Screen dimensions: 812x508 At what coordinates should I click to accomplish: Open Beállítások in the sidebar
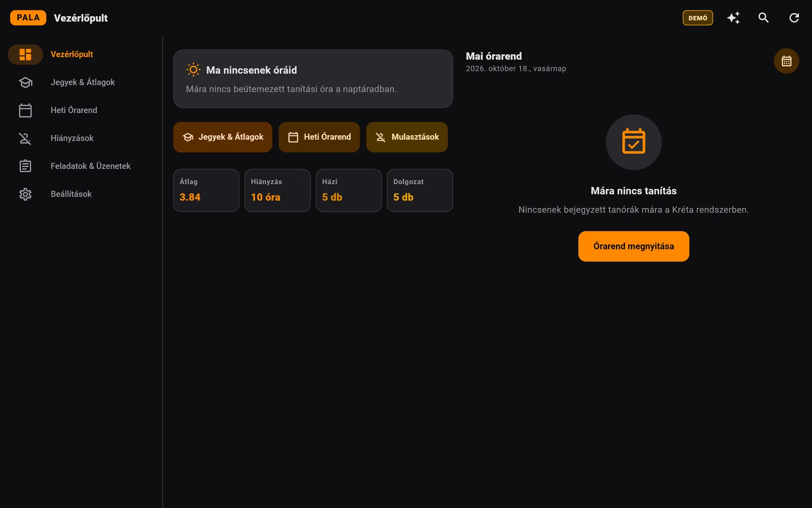[71, 194]
